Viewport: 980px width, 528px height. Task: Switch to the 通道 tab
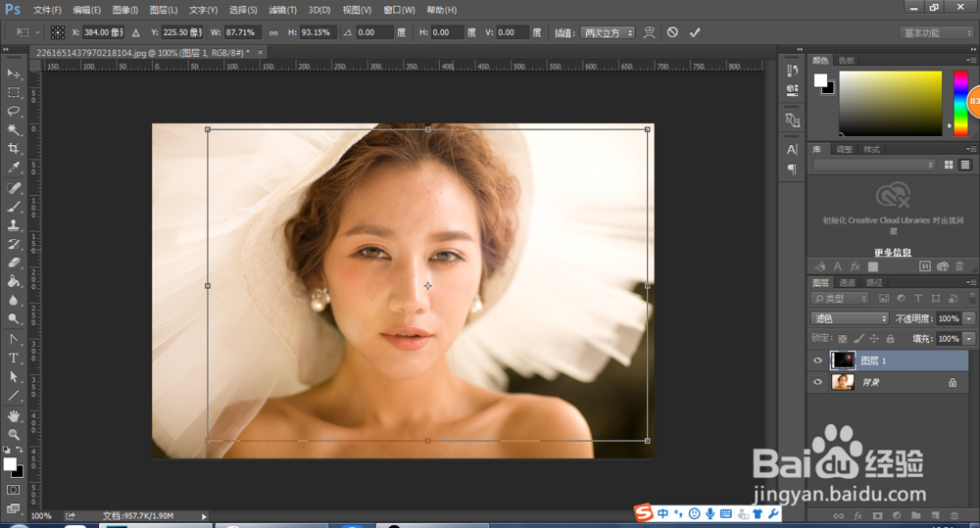847,283
